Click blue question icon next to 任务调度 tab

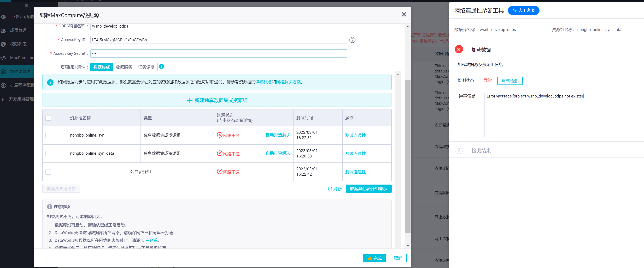[161, 66]
